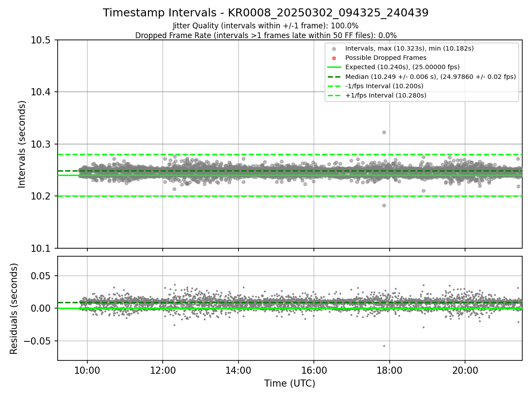Click the x-axis tick label '14:00'
Viewport: 532px width, 399px height.
pos(239,371)
